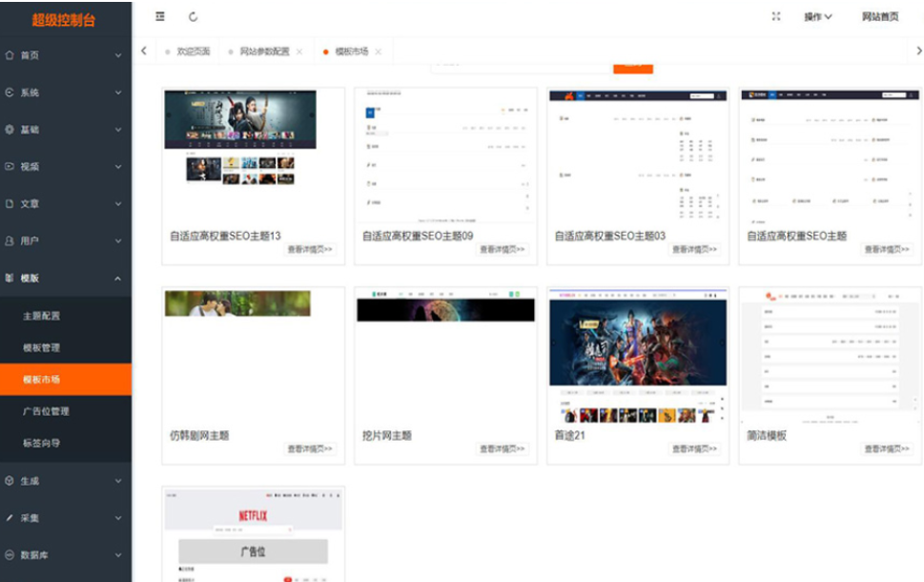The width and height of the screenshot is (924, 582).
Task: Select the 用户 user sidebar icon
Action: [x=10, y=240]
